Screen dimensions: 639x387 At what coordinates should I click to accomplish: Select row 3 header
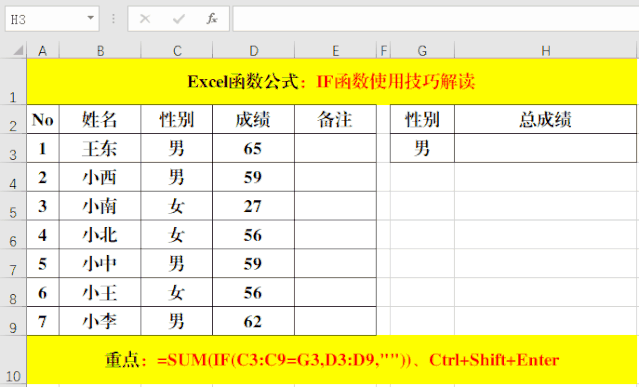pyautogui.click(x=13, y=148)
